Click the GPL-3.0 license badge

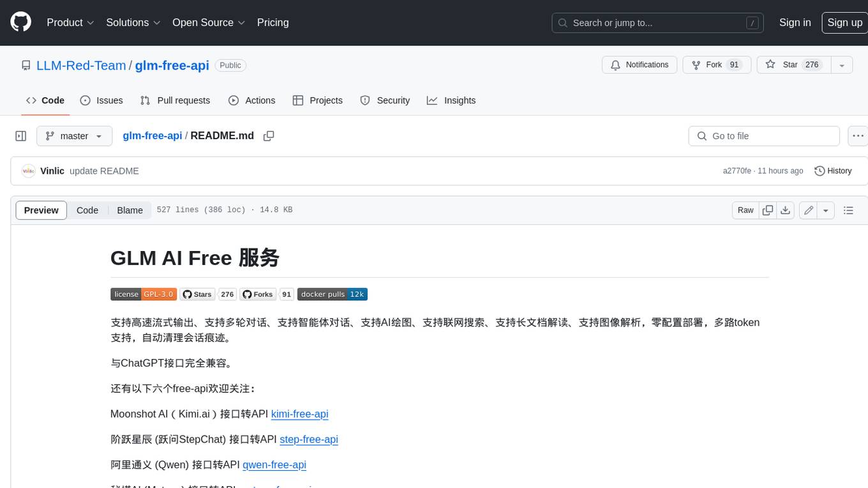pyautogui.click(x=144, y=294)
